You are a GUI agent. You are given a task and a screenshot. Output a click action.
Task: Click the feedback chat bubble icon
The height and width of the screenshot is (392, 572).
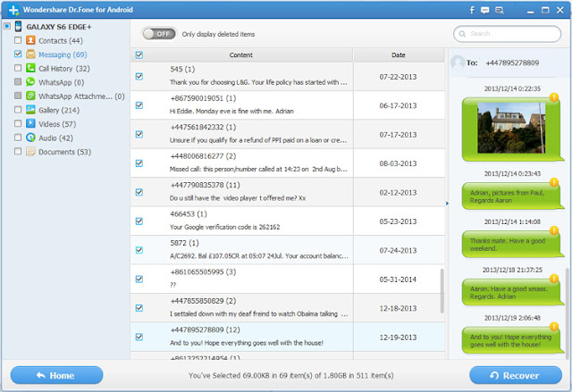click(x=484, y=10)
